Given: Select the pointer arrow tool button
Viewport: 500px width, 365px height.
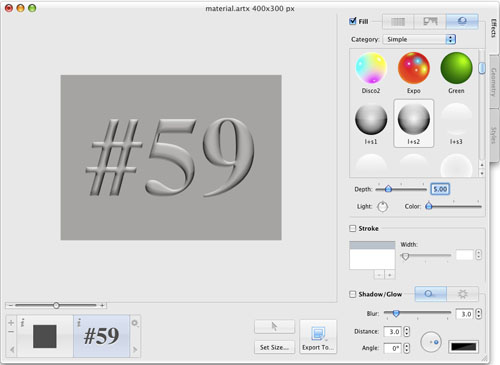Looking at the screenshot, I should pyautogui.click(x=274, y=326).
